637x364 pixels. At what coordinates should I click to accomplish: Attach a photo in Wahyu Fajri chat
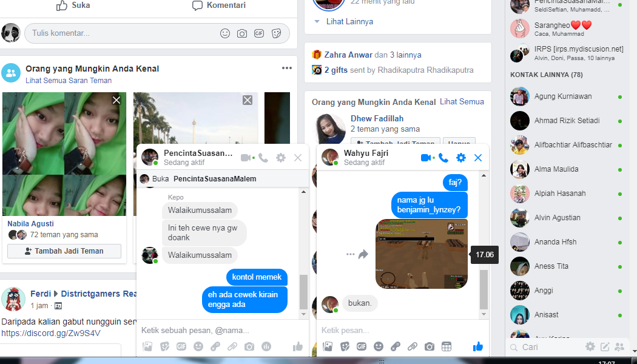click(328, 346)
